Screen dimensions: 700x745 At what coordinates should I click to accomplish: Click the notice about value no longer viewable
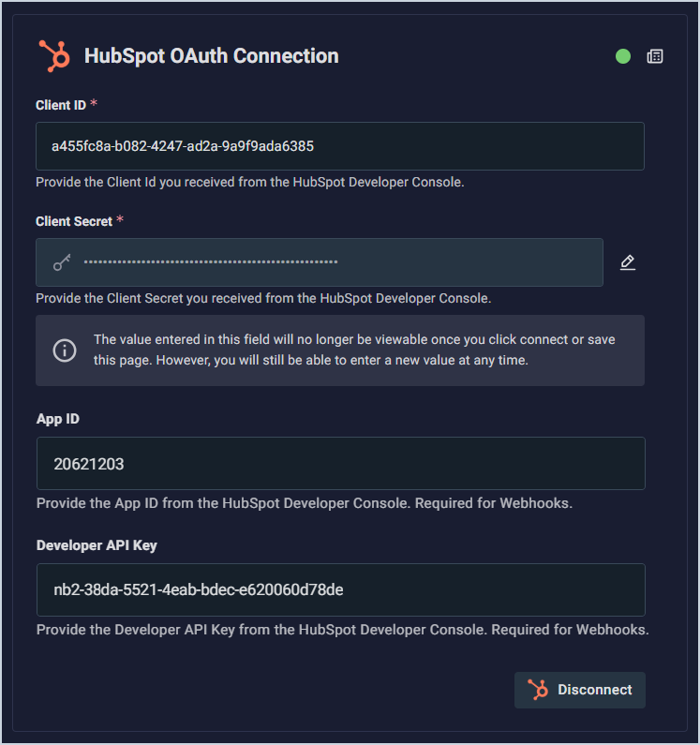pyautogui.click(x=354, y=350)
